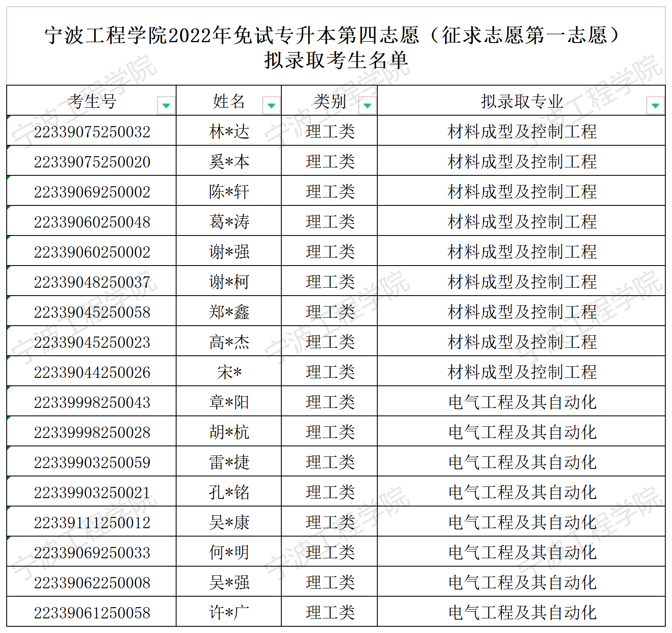Click the name cell 谢*强
The image size is (672, 633).
point(229,251)
